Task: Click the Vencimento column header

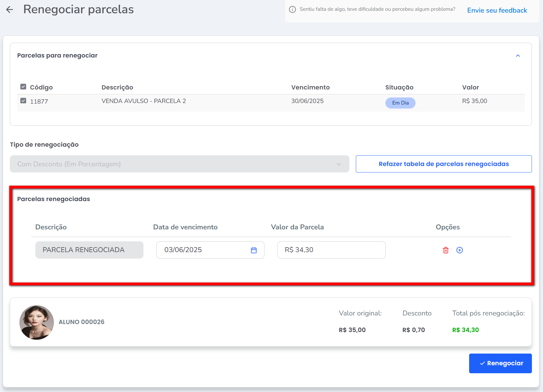Action: (x=310, y=87)
